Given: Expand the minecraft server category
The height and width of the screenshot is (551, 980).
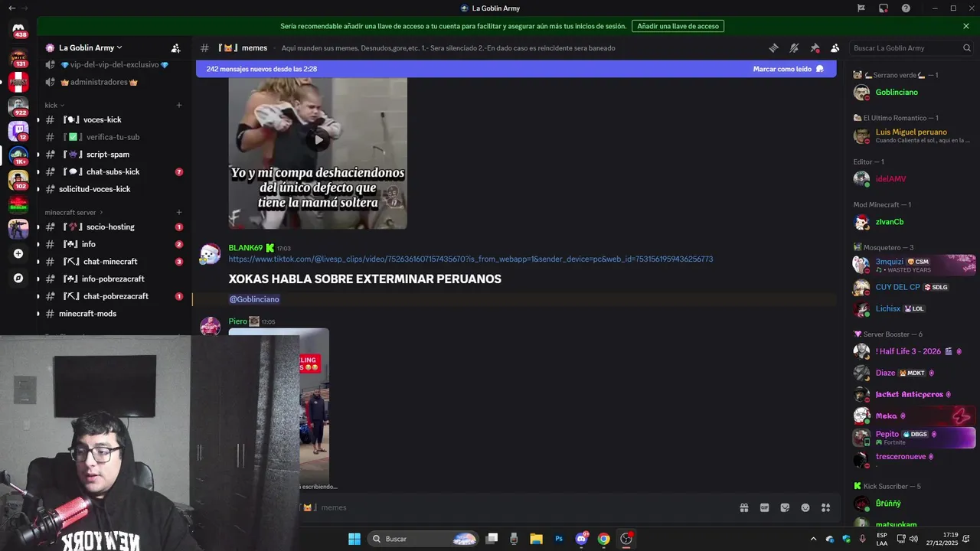Looking at the screenshot, I should point(73,212).
